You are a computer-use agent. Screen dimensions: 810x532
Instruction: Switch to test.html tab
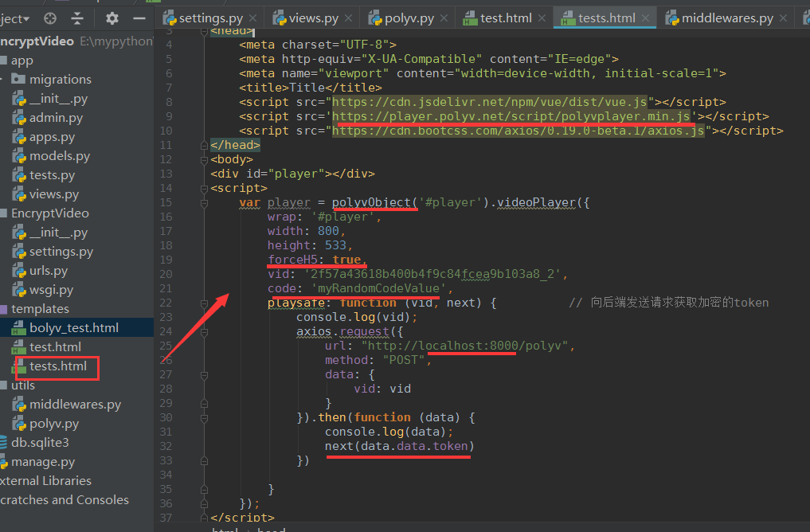pyautogui.click(x=505, y=18)
